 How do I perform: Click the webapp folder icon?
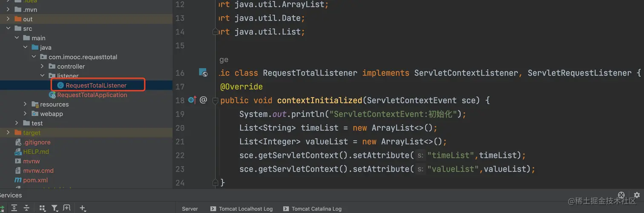tap(35, 114)
